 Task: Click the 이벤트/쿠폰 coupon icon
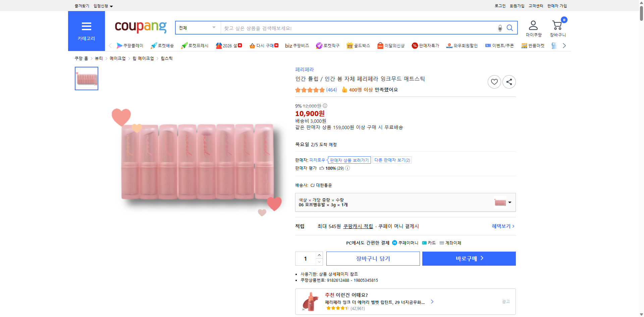[488, 46]
